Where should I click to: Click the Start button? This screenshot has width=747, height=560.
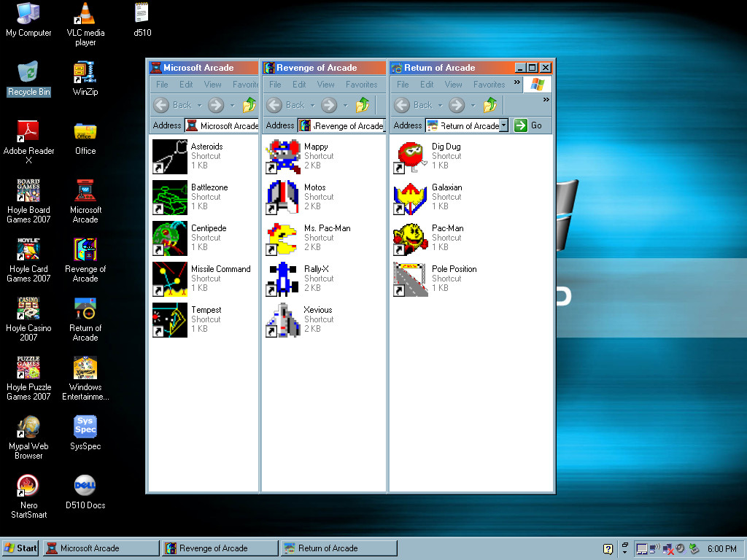20,548
